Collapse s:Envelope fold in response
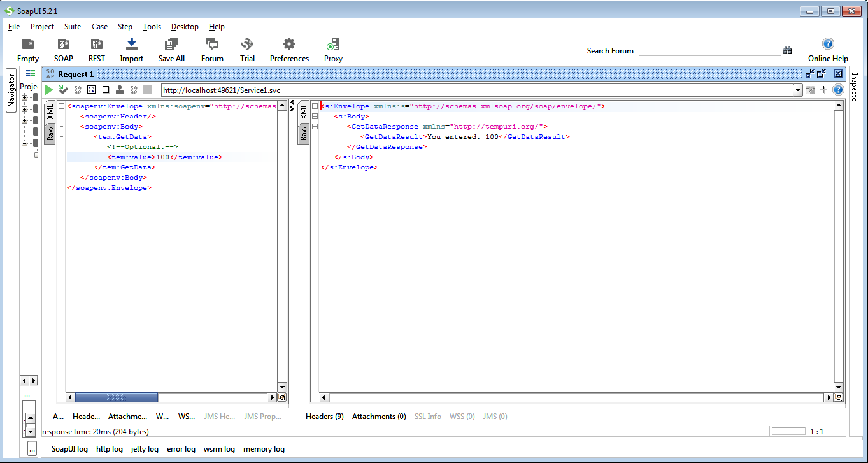This screenshot has height=463, width=868. click(315, 106)
